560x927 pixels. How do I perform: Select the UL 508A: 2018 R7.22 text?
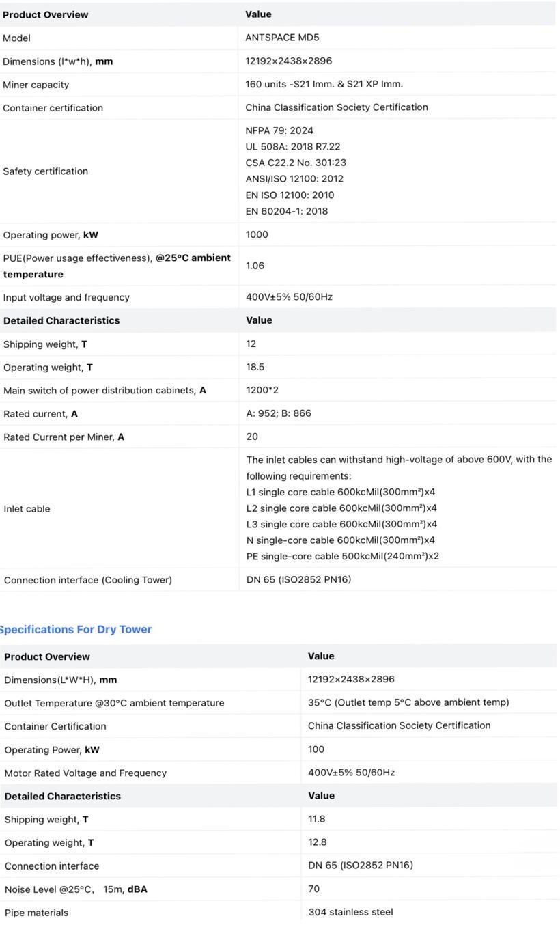tap(292, 146)
